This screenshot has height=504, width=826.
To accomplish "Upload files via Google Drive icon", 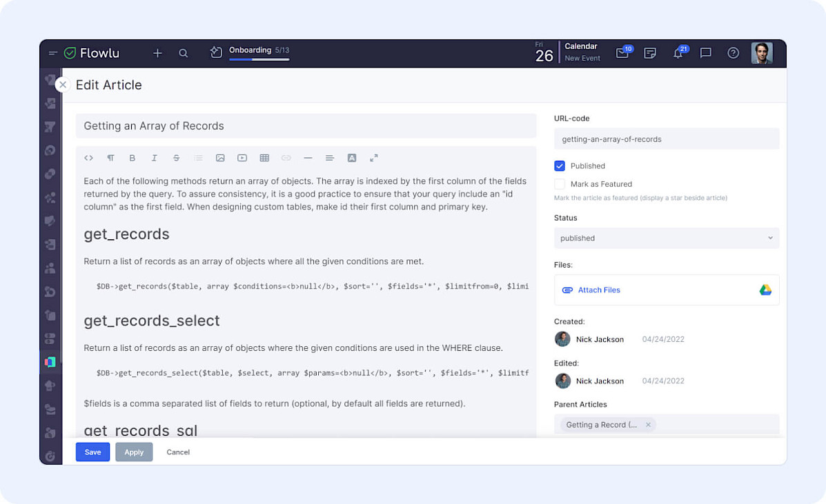I will 765,290.
